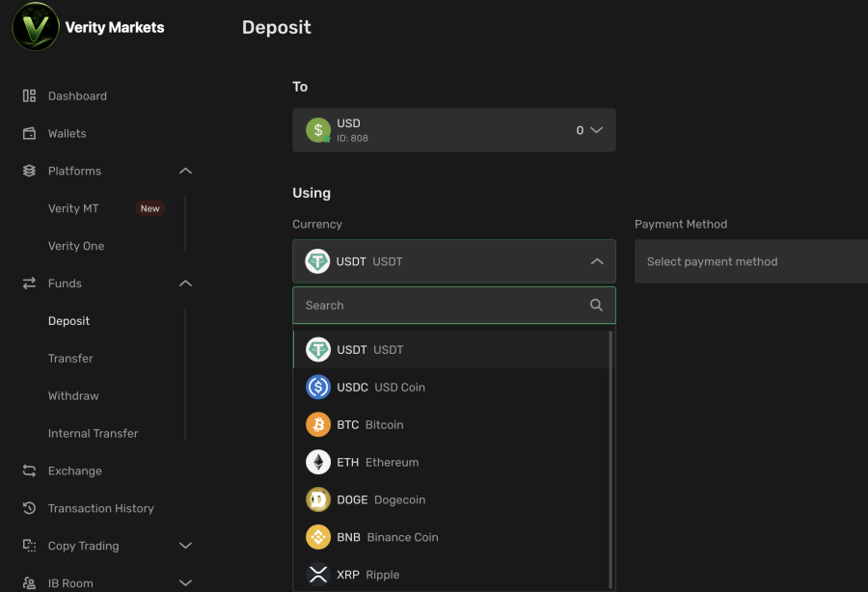Screen dimensions: 868x592
Task: Click the Ripple XRP icon in list
Action: coord(318,575)
